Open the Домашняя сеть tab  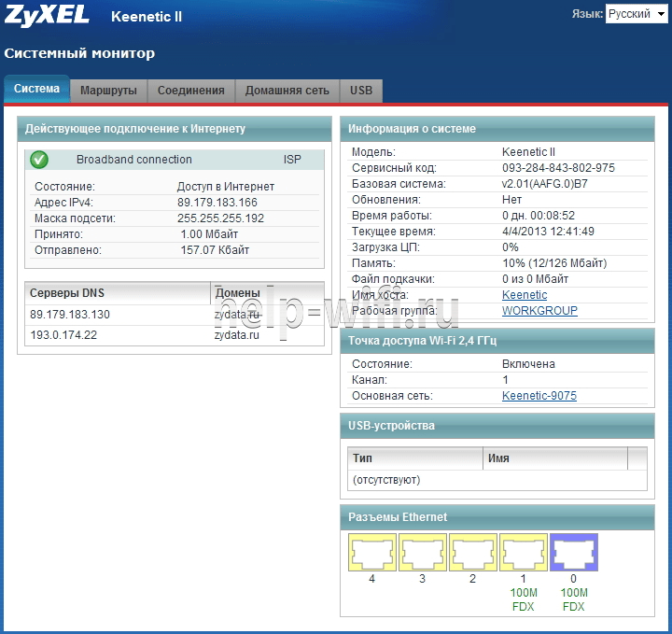pyautogui.click(x=287, y=91)
